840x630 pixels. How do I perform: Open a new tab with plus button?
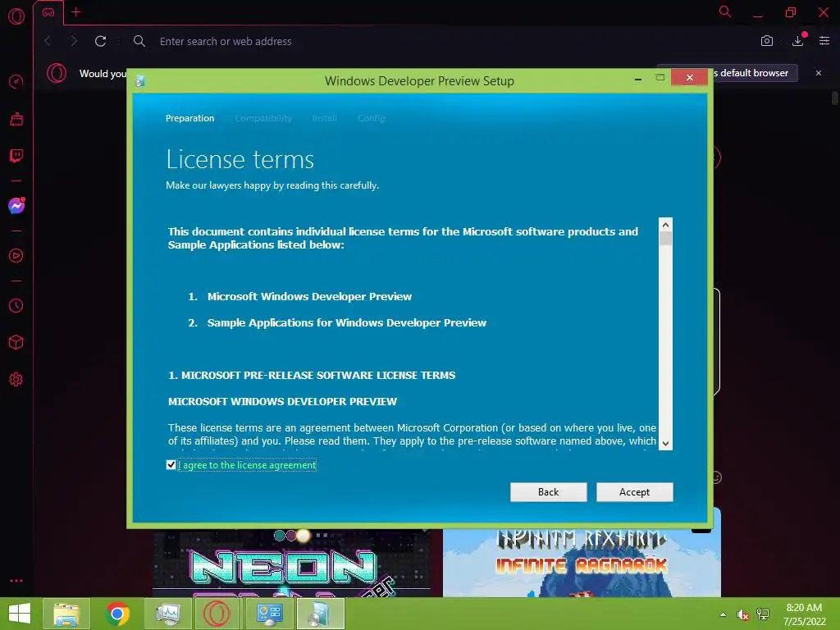76,11
